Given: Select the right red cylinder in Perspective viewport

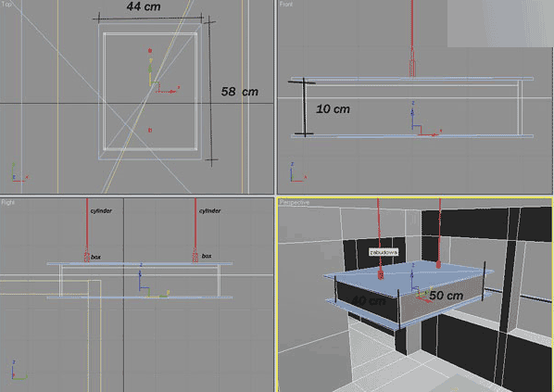Looking at the screenshot, I should (x=439, y=230).
